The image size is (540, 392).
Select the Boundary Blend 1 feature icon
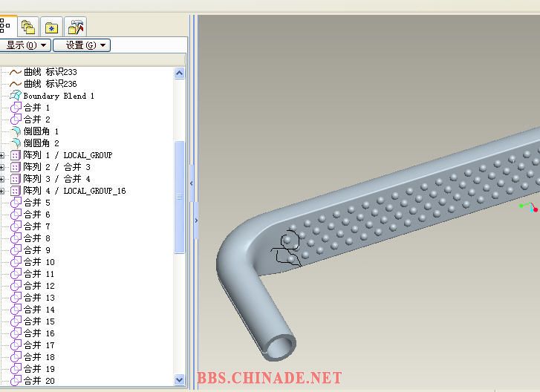pos(16,96)
